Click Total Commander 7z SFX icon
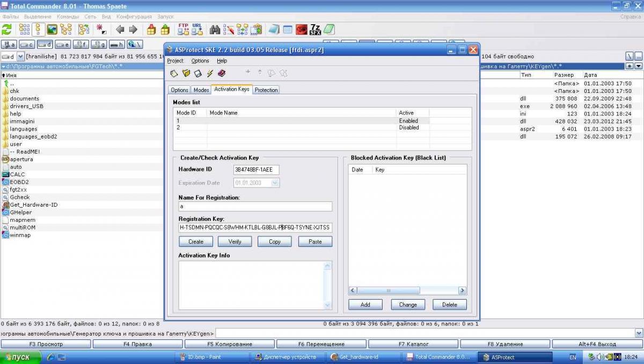This screenshot has height=364, width=644. 316,29
